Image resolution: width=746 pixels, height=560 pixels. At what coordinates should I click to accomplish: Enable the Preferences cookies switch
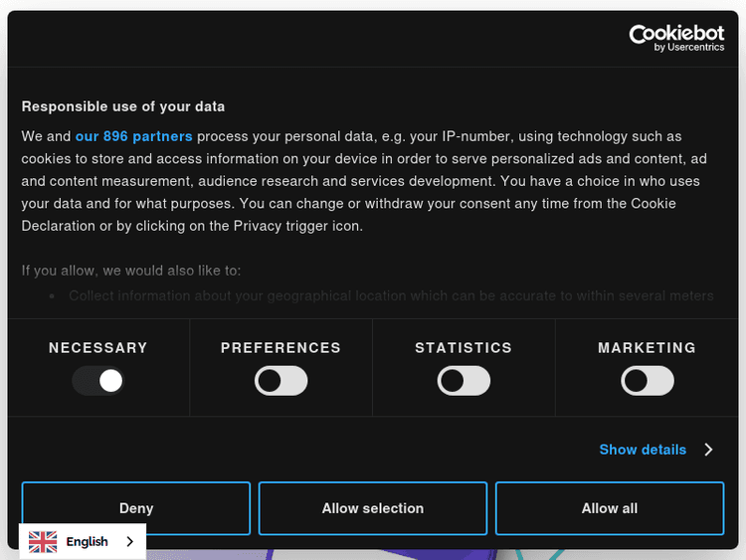(x=280, y=381)
